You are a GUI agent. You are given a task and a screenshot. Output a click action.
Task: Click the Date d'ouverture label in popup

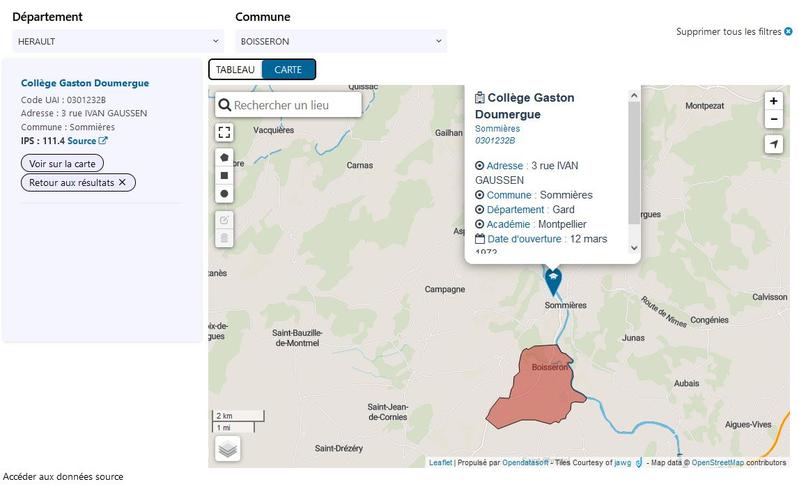pyautogui.click(x=524, y=239)
